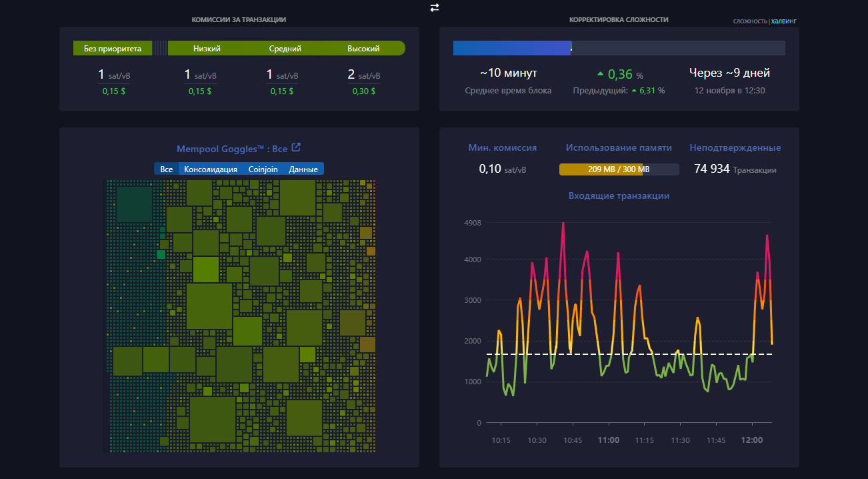Switch to the "Данные" filter tab

(303, 169)
